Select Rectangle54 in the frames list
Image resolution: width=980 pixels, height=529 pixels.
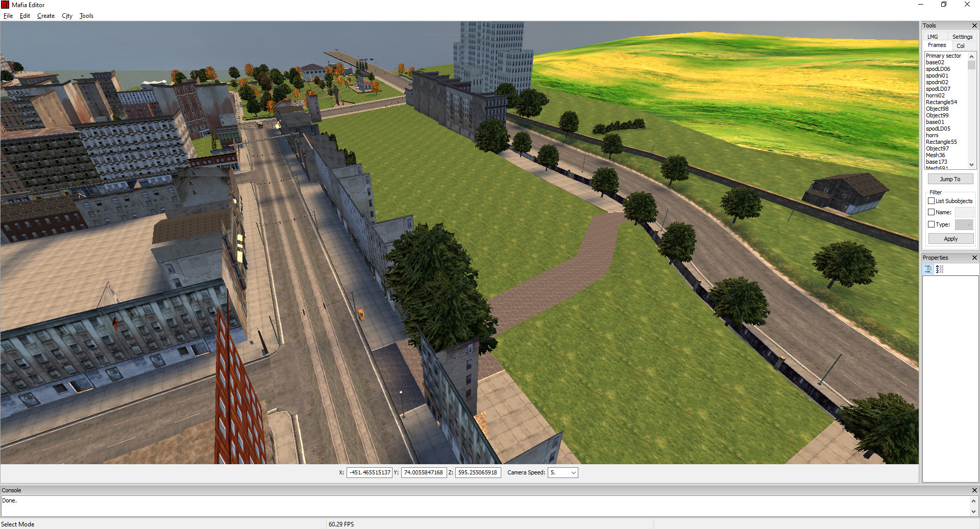[941, 102]
